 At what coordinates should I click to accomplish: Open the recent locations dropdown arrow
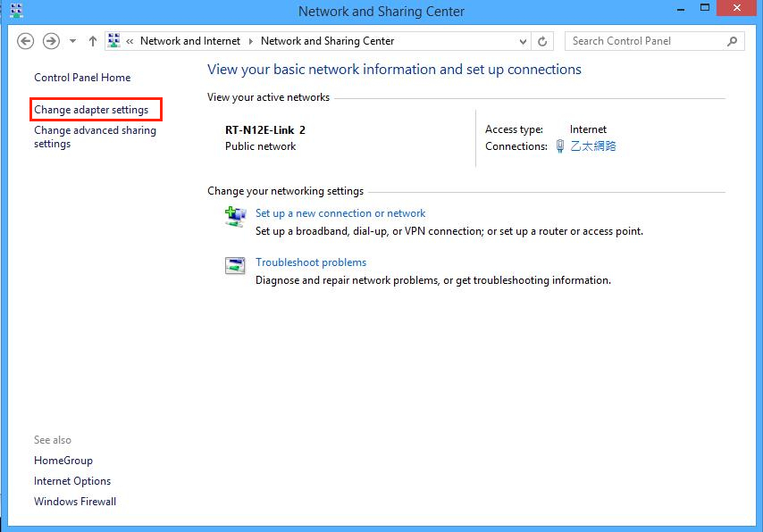[x=72, y=41]
